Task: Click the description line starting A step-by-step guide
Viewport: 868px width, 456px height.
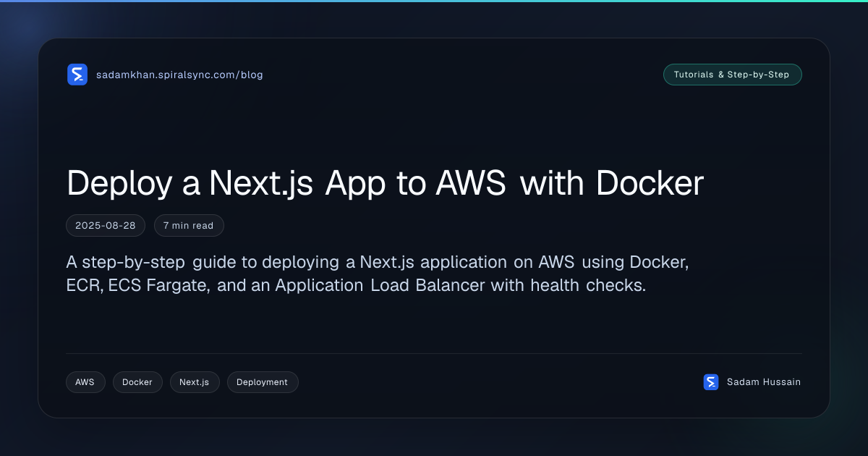Action: click(x=377, y=262)
